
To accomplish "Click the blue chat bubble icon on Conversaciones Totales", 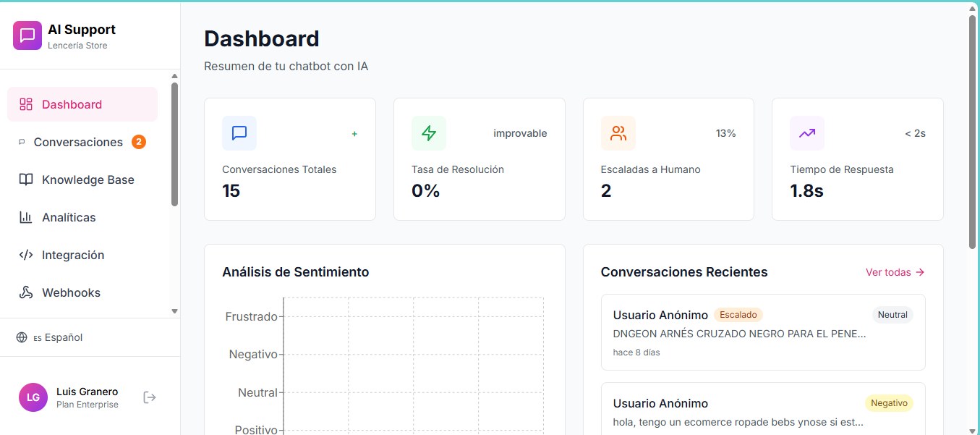I will [x=239, y=133].
